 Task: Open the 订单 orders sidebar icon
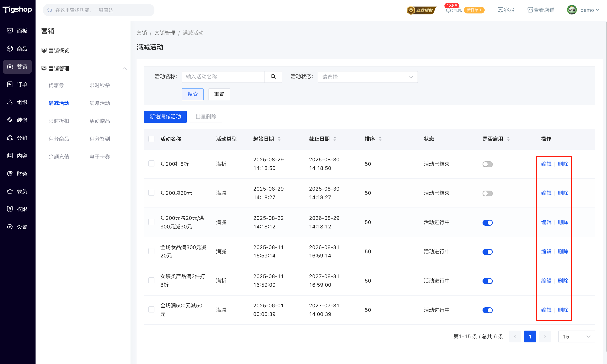[x=10, y=84]
